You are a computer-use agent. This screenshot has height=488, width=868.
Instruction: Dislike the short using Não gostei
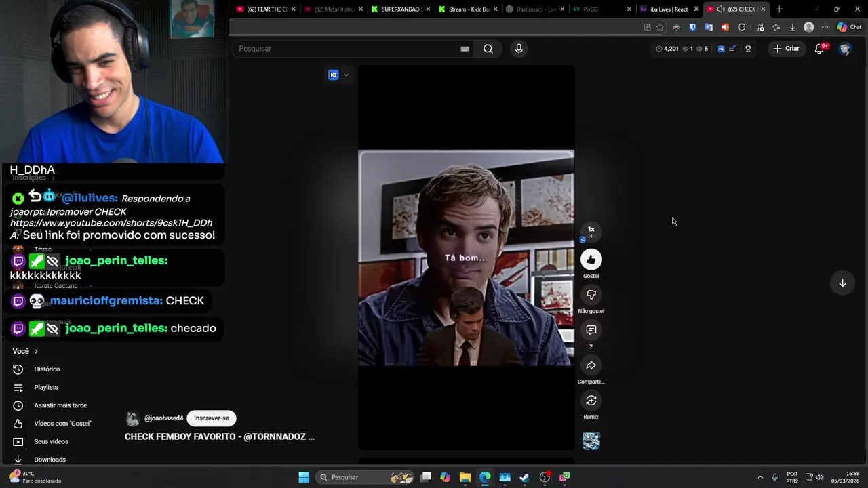591,295
